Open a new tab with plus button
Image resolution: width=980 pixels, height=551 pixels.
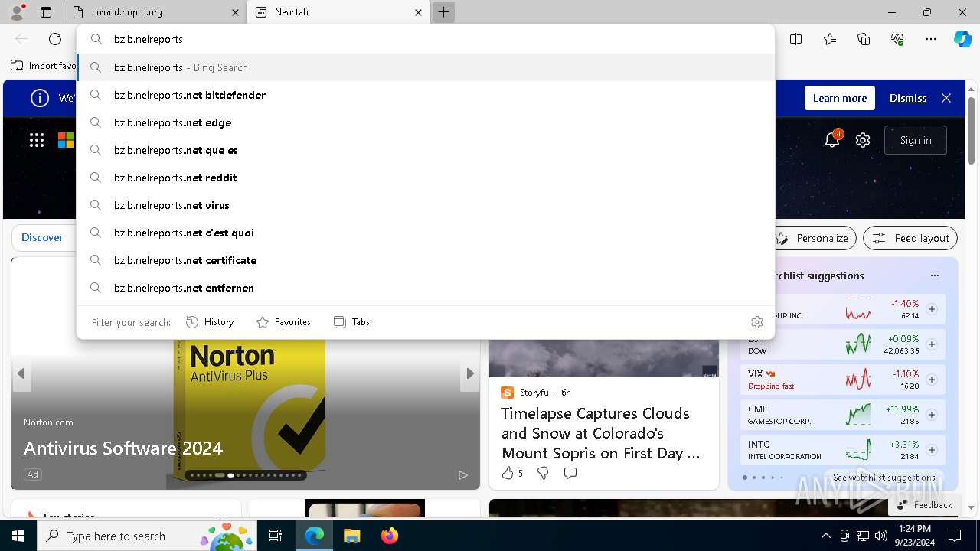[x=443, y=12]
